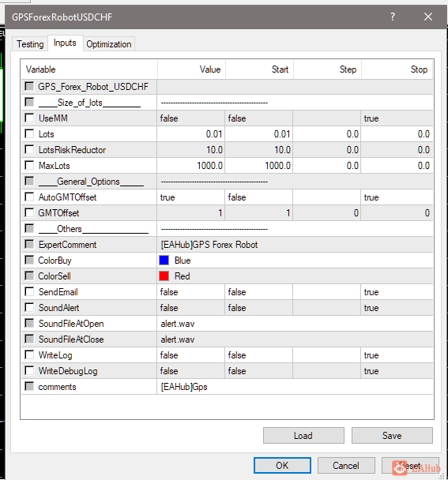Select the MaxLots value cell 1000.0
The width and height of the screenshot is (448, 480).
pos(191,166)
